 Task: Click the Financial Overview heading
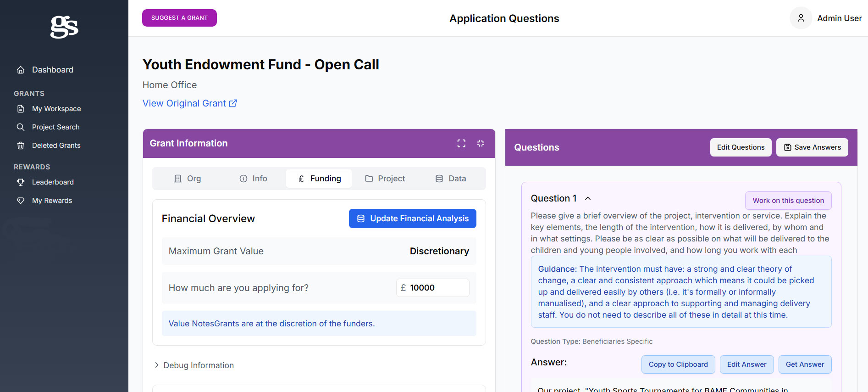[208, 218]
